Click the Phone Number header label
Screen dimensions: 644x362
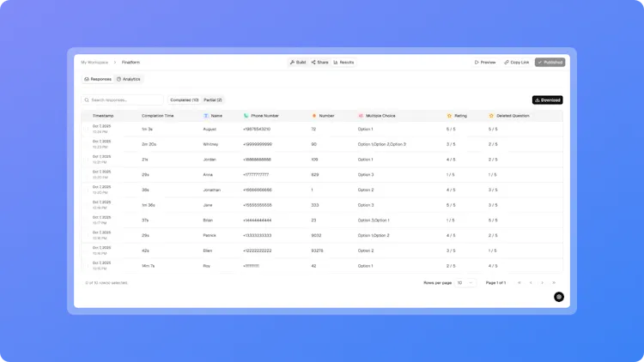[264, 116]
